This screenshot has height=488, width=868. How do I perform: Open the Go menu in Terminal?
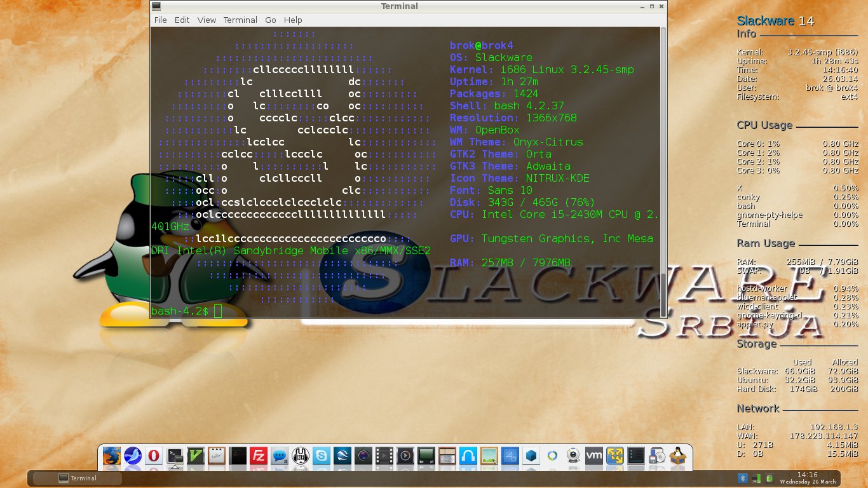(x=271, y=20)
